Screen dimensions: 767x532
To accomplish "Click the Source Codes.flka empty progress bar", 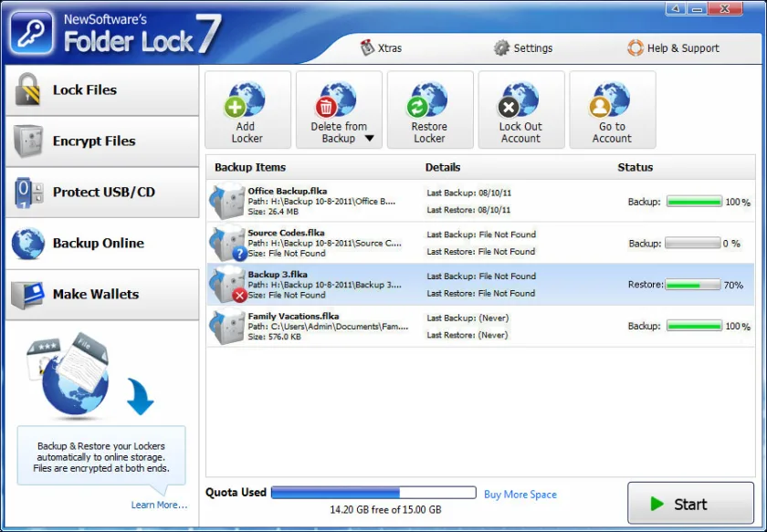I will (x=693, y=243).
